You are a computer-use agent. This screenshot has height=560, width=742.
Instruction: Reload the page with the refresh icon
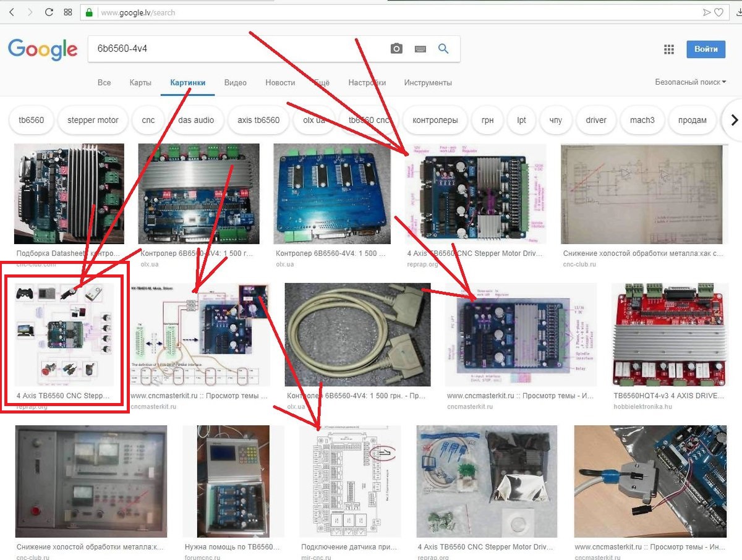pos(49,12)
